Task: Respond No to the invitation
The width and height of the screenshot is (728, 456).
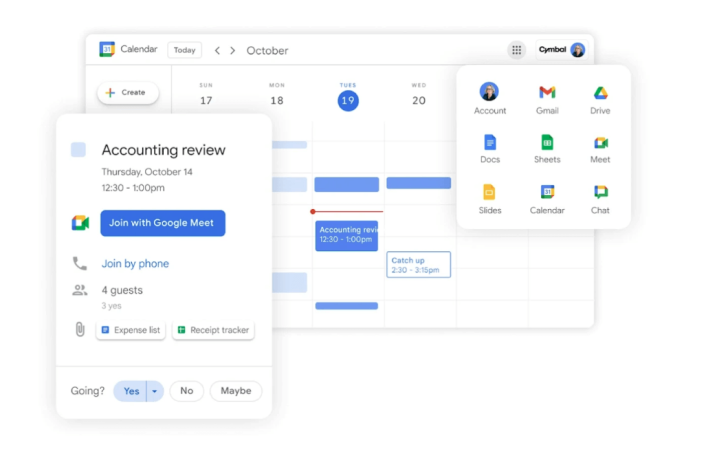Action: pos(187,391)
